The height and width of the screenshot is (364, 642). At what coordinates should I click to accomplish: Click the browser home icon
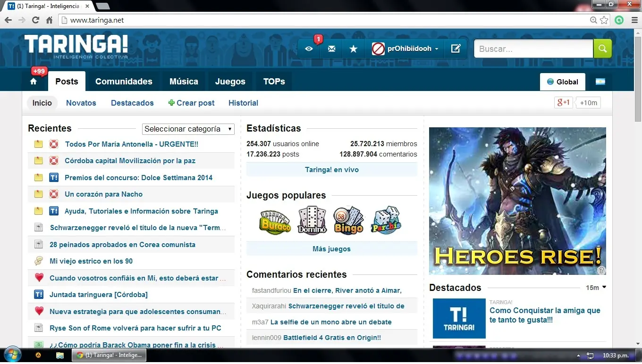pyautogui.click(x=49, y=20)
